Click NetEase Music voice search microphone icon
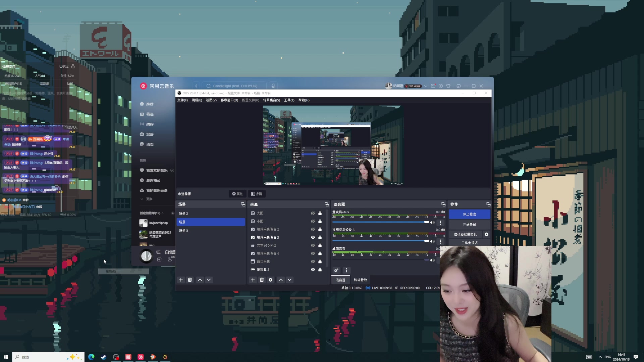This screenshot has height=362, width=644. point(273,86)
